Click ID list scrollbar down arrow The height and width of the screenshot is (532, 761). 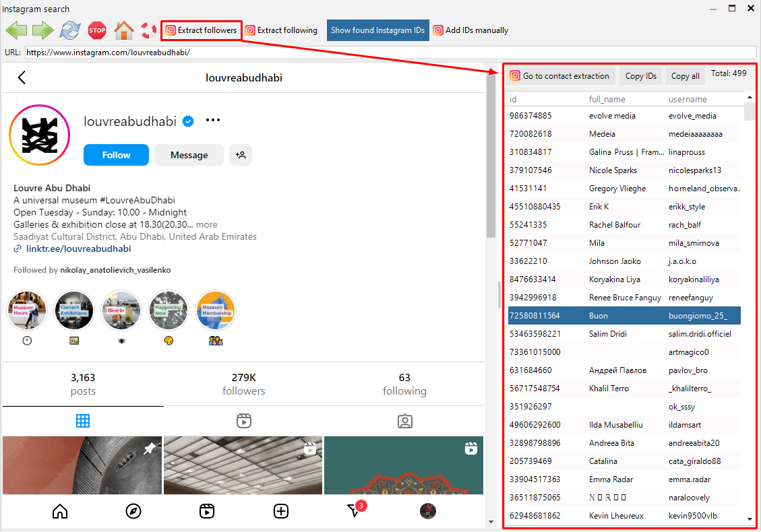(x=750, y=519)
